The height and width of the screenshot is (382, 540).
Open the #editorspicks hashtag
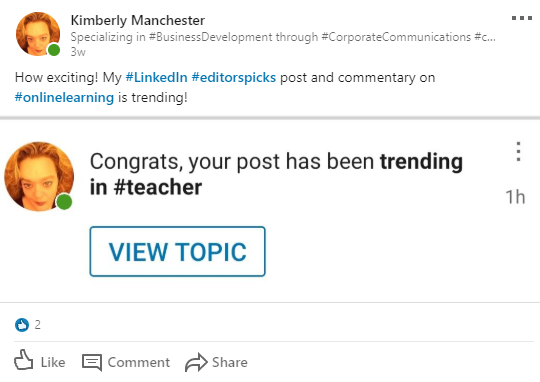[x=233, y=78]
